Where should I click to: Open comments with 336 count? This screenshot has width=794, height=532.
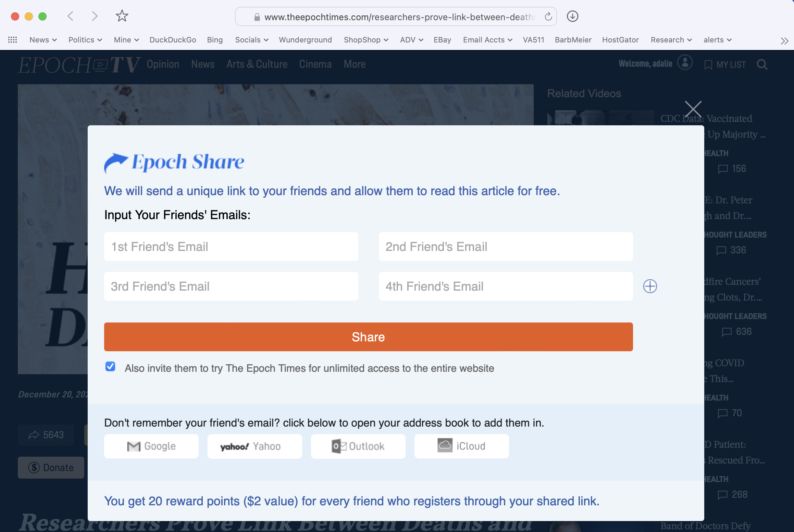(x=731, y=250)
